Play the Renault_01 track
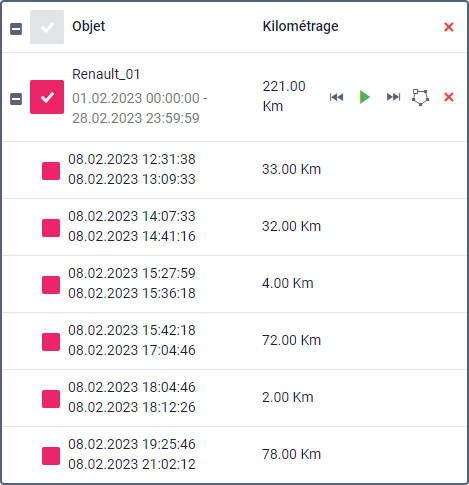The width and height of the screenshot is (469, 485). coord(365,97)
